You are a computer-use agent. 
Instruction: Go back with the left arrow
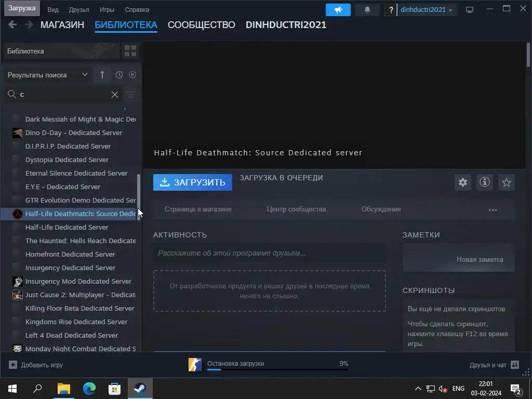(12, 24)
